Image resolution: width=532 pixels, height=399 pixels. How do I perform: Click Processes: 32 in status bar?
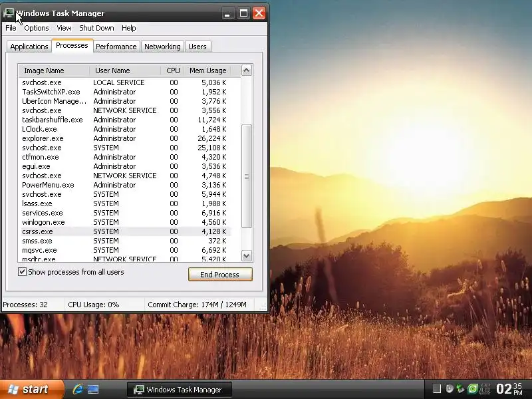coord(25,305)
